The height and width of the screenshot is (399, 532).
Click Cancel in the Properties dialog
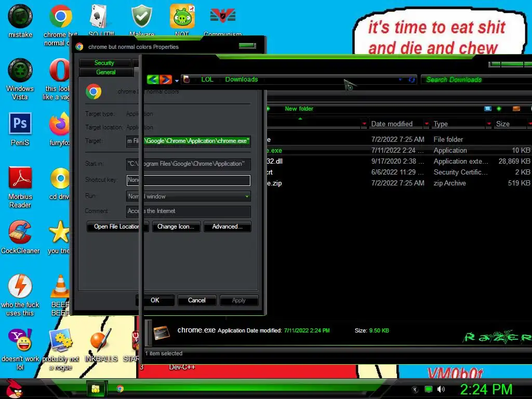point(197,300)
